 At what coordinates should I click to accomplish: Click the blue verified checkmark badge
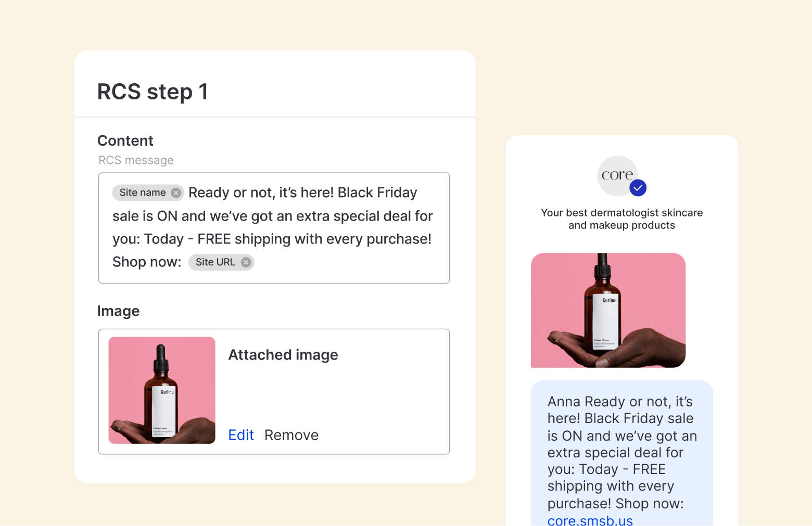(638, 188)
